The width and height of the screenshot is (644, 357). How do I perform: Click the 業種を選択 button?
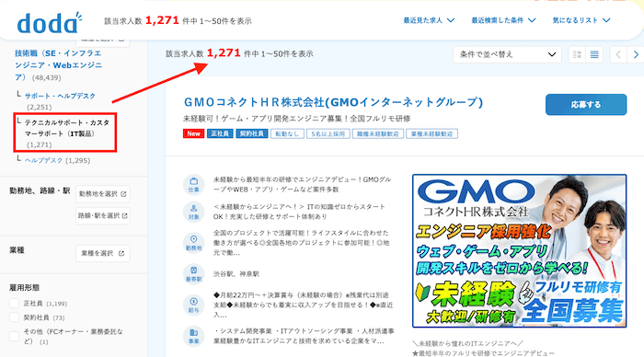click(103, 253)
